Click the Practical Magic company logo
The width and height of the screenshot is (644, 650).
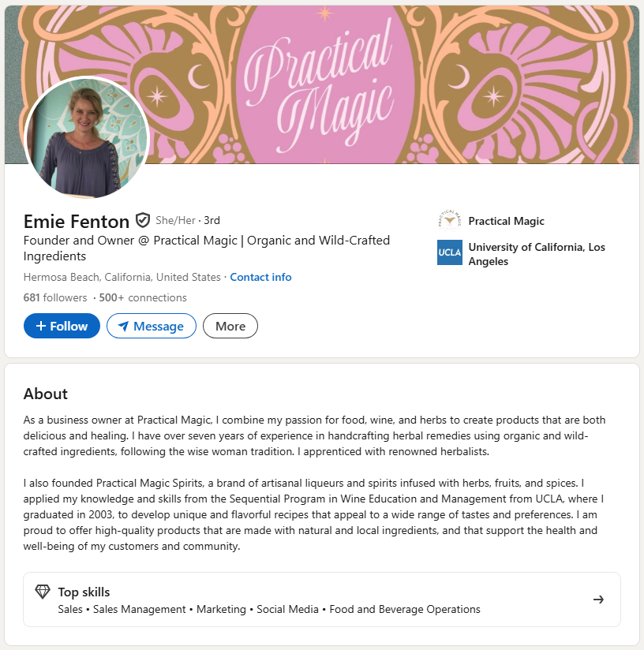tap(449, 221)
